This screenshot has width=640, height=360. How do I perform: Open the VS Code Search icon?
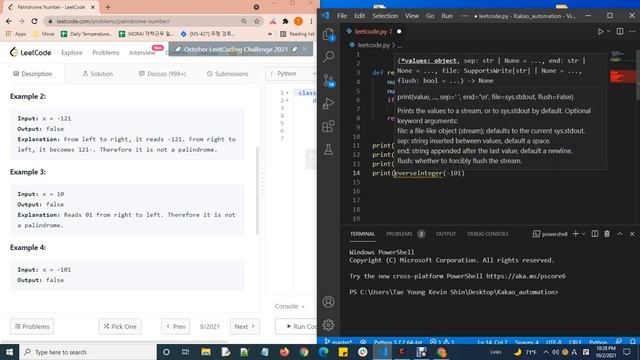[329, 57]
